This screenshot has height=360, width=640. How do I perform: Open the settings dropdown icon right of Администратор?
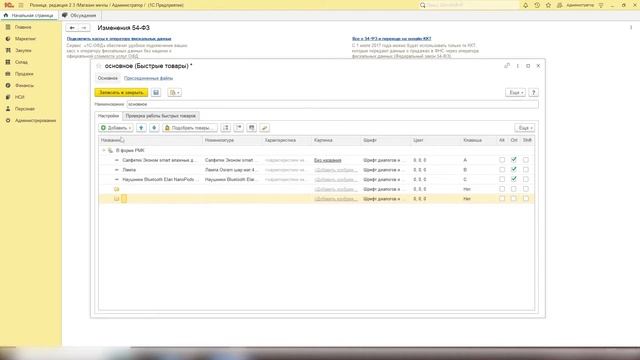[601, 5]
